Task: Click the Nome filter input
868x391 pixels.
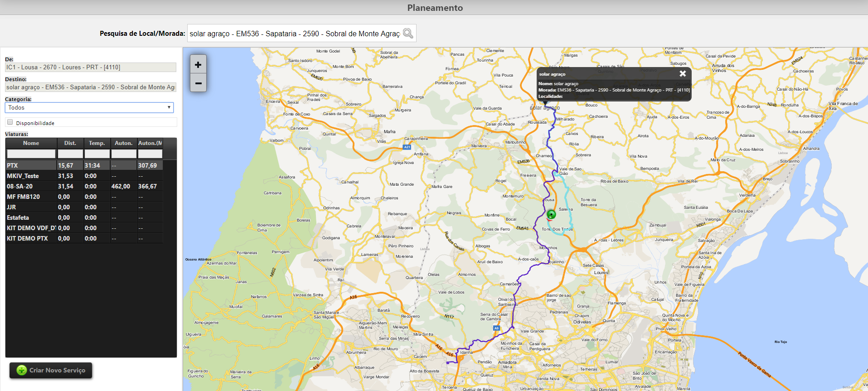Action: point(31,154)
